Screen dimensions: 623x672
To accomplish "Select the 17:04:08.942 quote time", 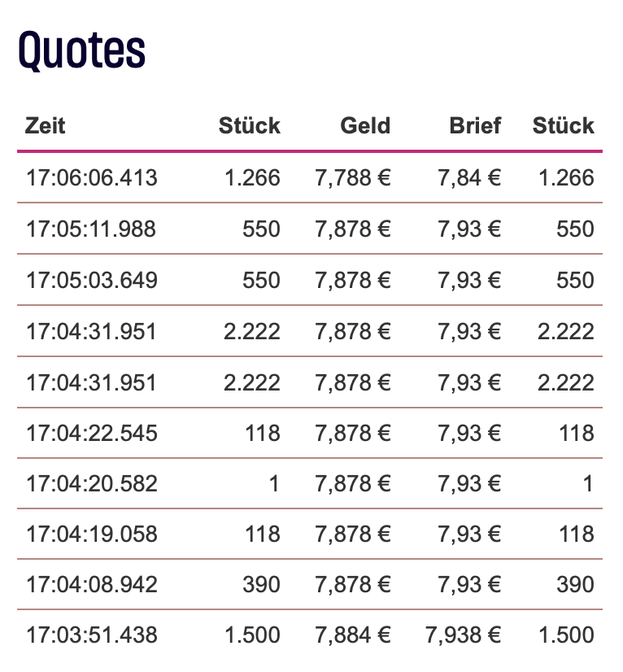I will click(92, 585).
